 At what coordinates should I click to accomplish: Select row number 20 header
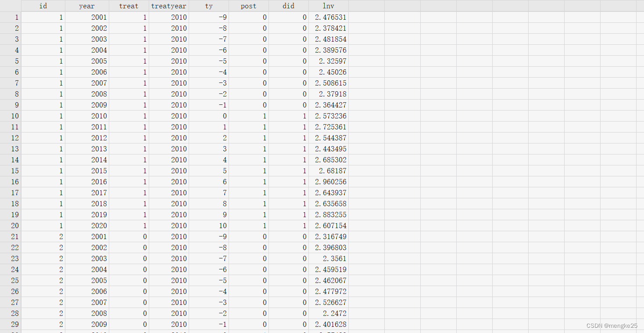[x=11, y=226]
